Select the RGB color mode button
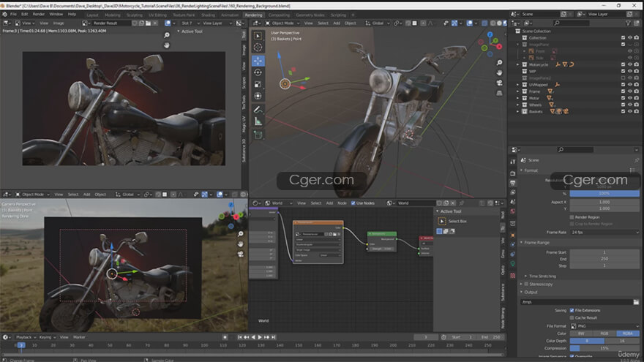 click(604, 333)
